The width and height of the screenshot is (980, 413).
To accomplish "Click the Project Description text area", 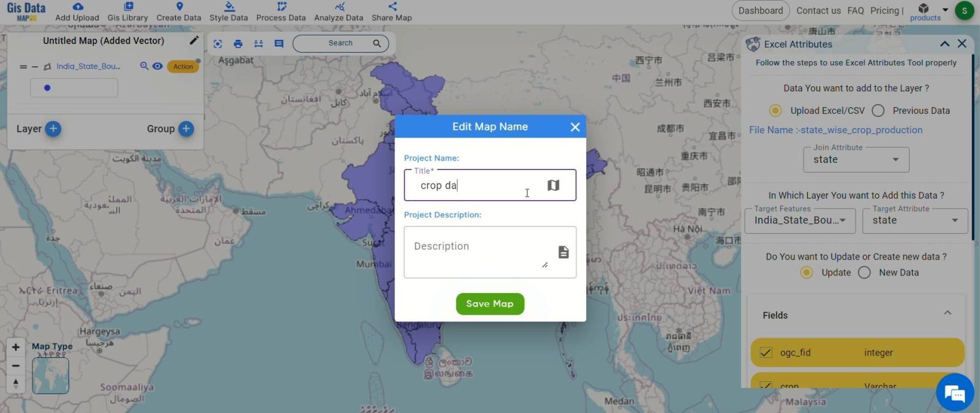I will 490,252.
